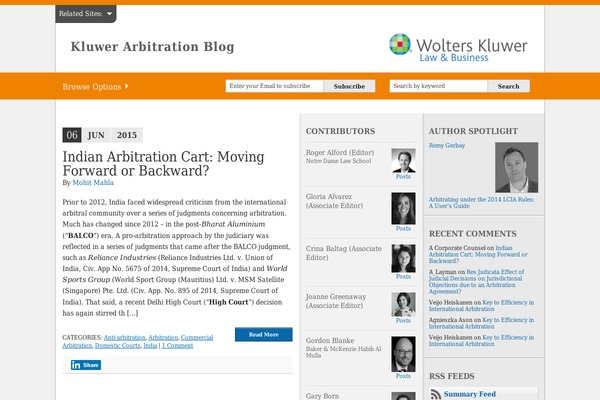Click the Kluwer Arbitration Blog title

coord(152,47)
